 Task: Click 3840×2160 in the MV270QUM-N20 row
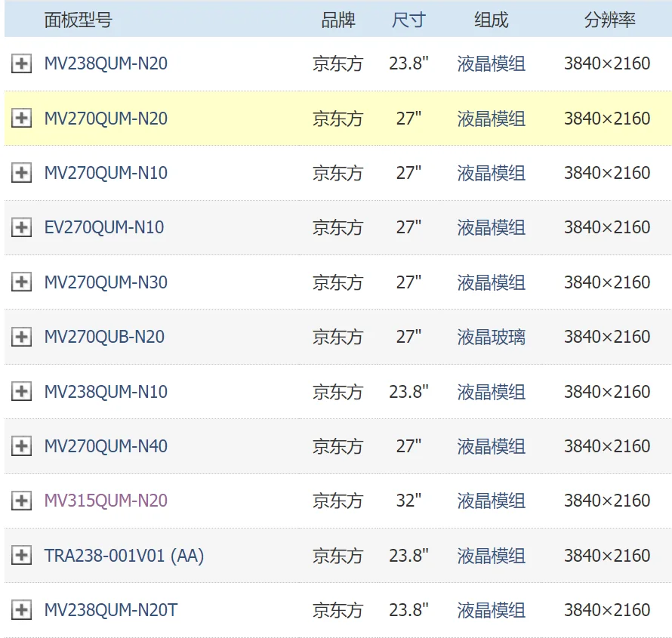607,119
